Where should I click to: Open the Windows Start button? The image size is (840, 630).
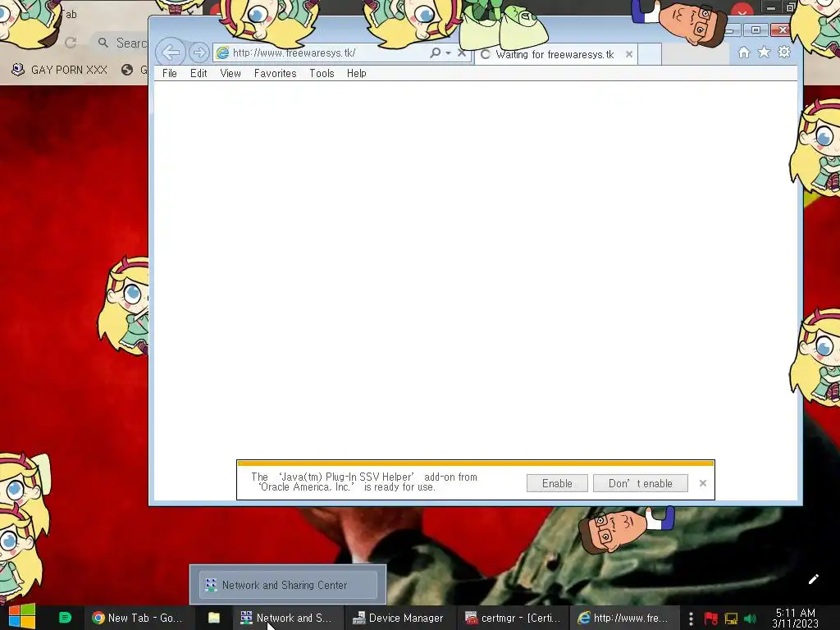point(22,618)
